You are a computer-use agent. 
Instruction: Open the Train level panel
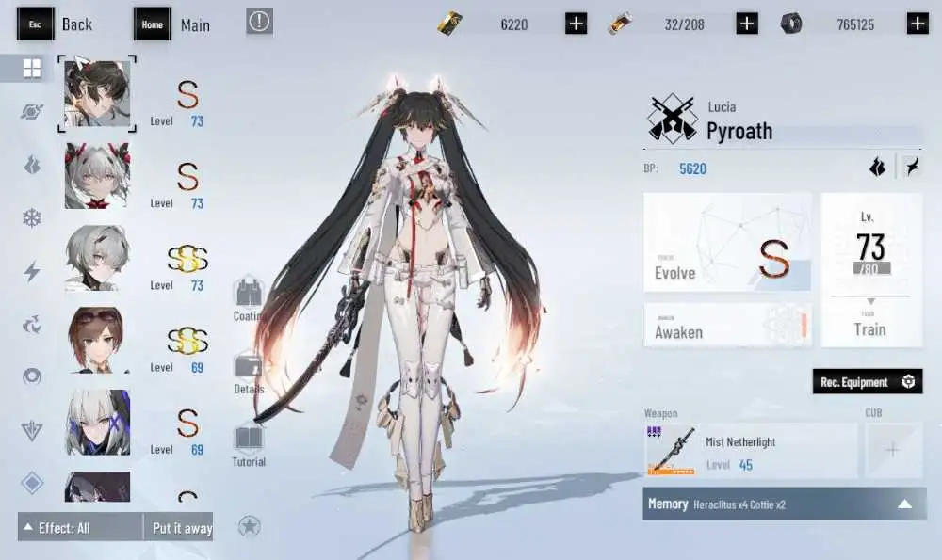871,270
